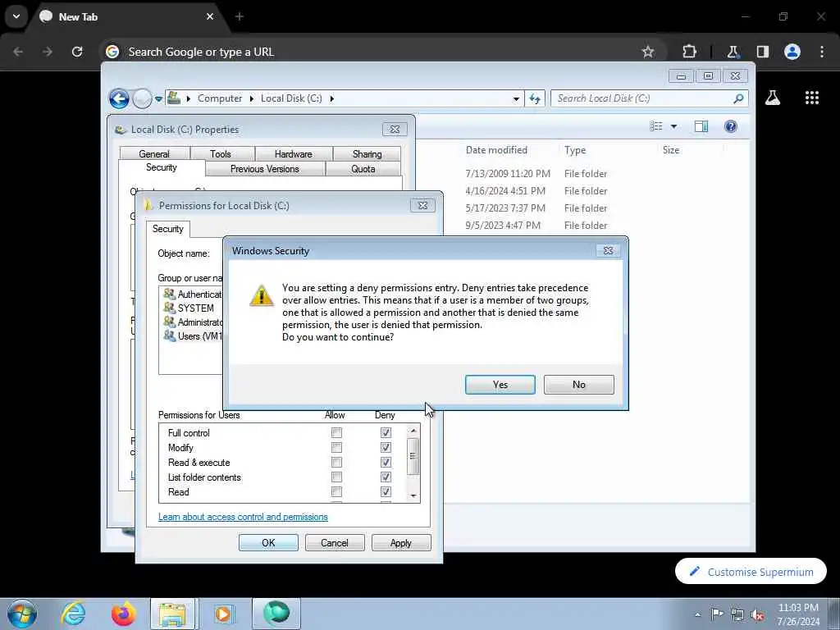Image resolution: width=840 pixels, height=630 pixels.
Task: Open browser profile avatar
Action: (792, 52)
